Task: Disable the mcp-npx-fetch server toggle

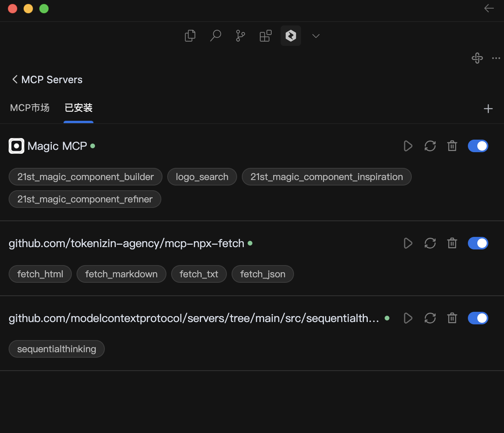Action: click(478, 243)
